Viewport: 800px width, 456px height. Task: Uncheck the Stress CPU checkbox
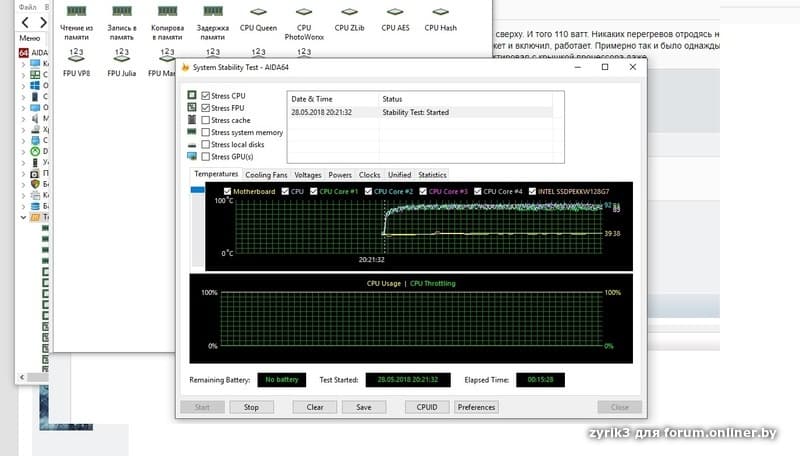(206, 95)
